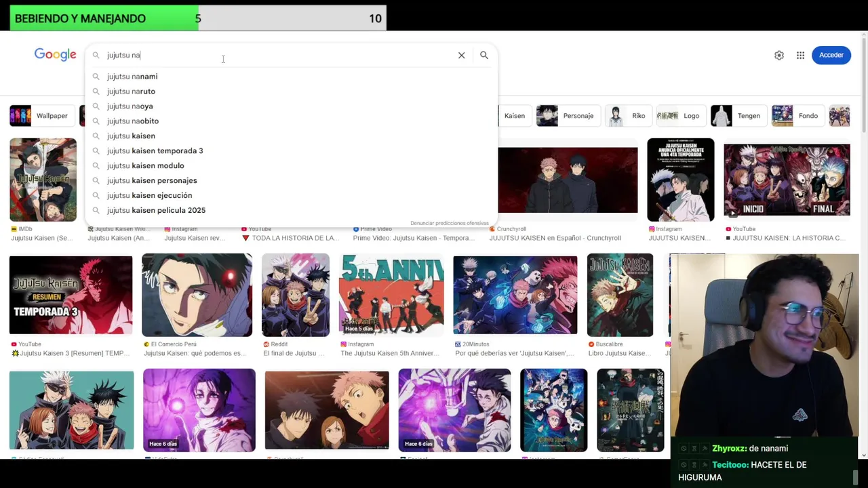Select suggestion 'jujutsu naruto'
The image size is (868, 488).
click(292, 91)
